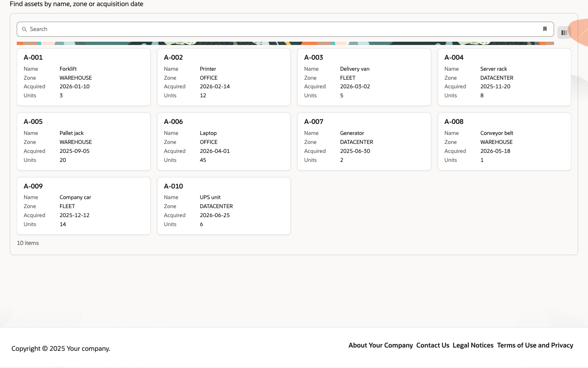The height and width of the screenshot is (368, 588).
Task: Click the magnifier search icon
Action: point(24,29)
